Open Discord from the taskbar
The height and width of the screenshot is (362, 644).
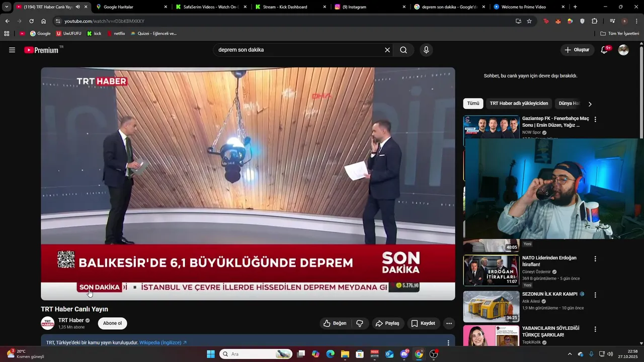pos(404,354)
